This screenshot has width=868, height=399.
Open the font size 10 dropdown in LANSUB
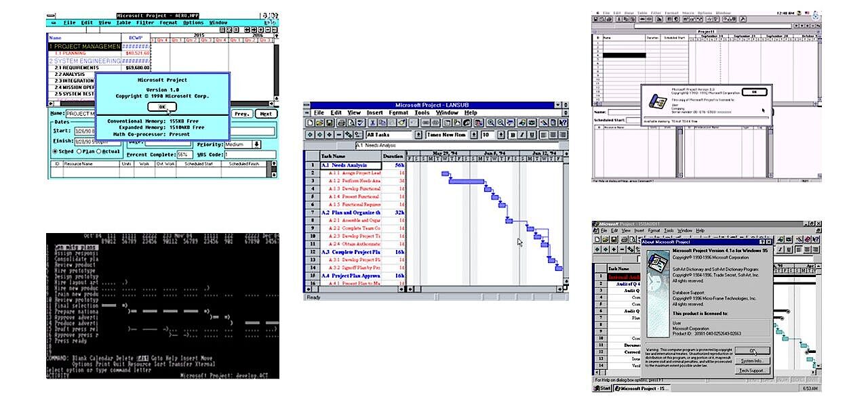502,135
